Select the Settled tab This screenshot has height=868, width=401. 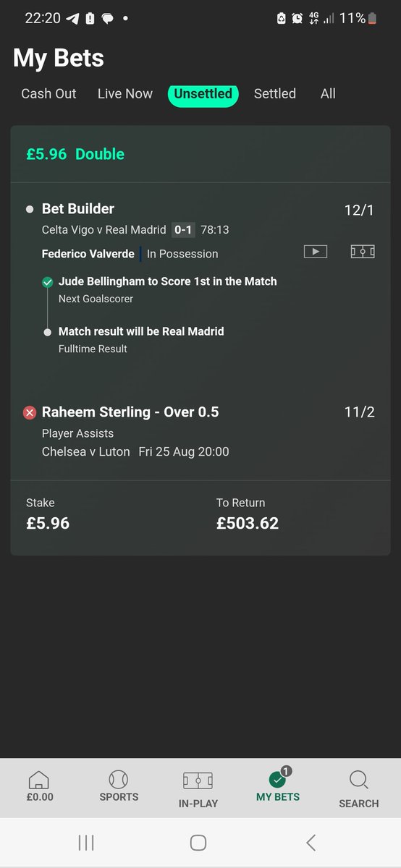(x=275, y=93)
